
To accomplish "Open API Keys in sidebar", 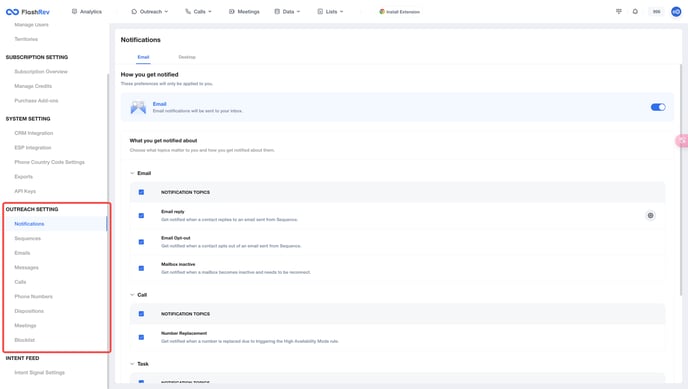I will point(25,191).
